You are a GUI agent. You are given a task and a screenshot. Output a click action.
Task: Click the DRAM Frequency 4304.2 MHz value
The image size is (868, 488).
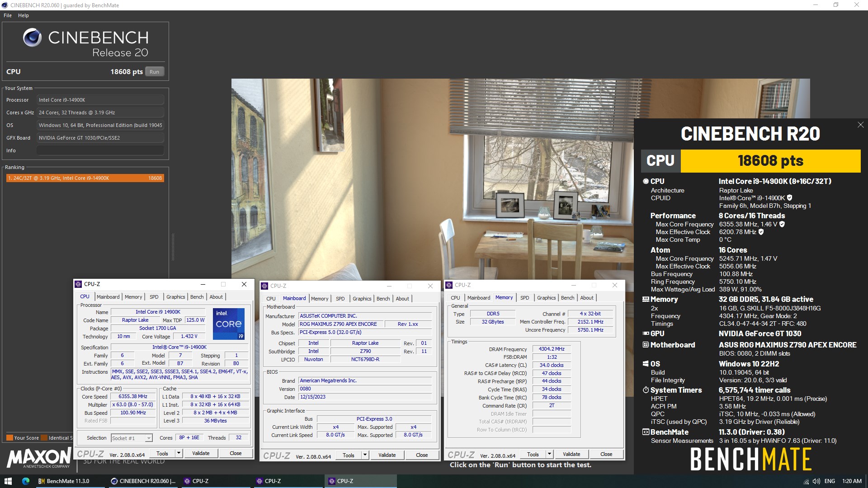[552, 349]
